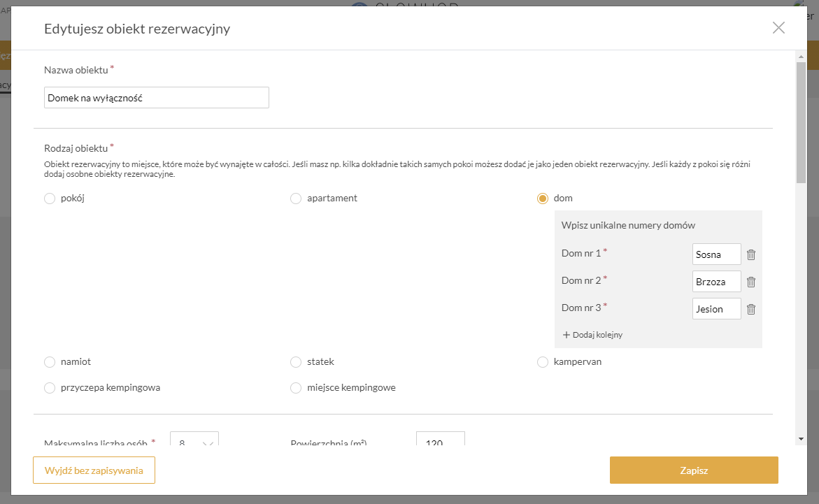Close the edit dialog with X

tap(778, 28)
